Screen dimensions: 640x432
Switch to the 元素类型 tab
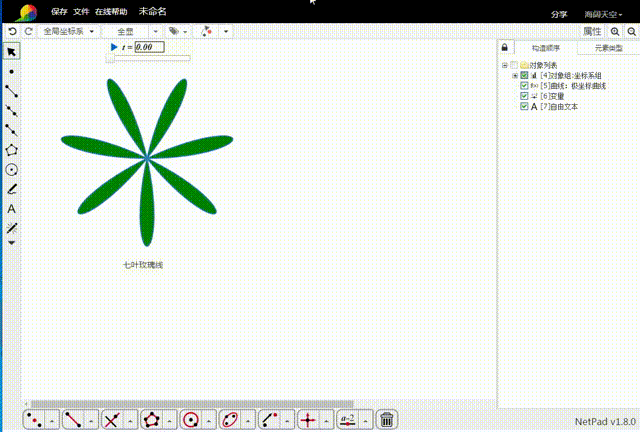[608, 48]
